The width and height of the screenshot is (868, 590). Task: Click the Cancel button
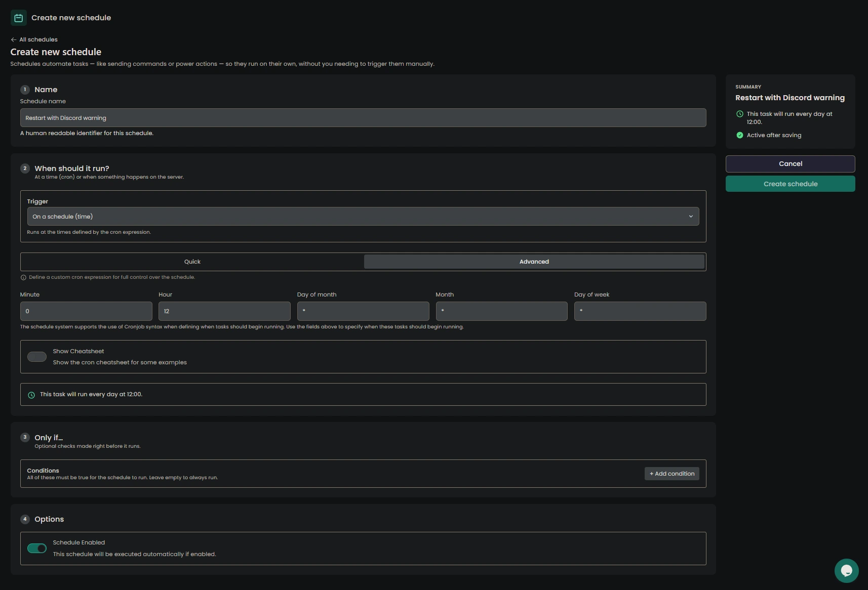[791, 163]
